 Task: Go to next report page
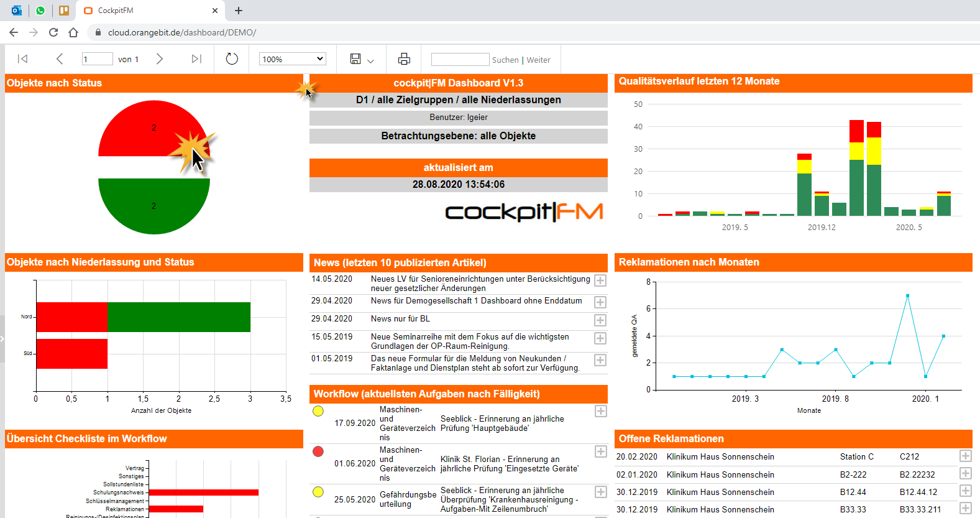tap(160, 59)
